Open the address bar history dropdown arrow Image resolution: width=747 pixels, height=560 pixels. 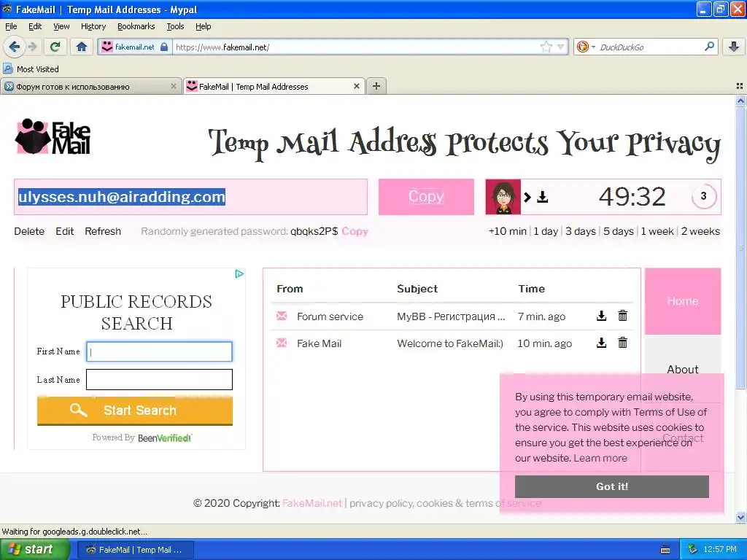click(x=560, y=47)
